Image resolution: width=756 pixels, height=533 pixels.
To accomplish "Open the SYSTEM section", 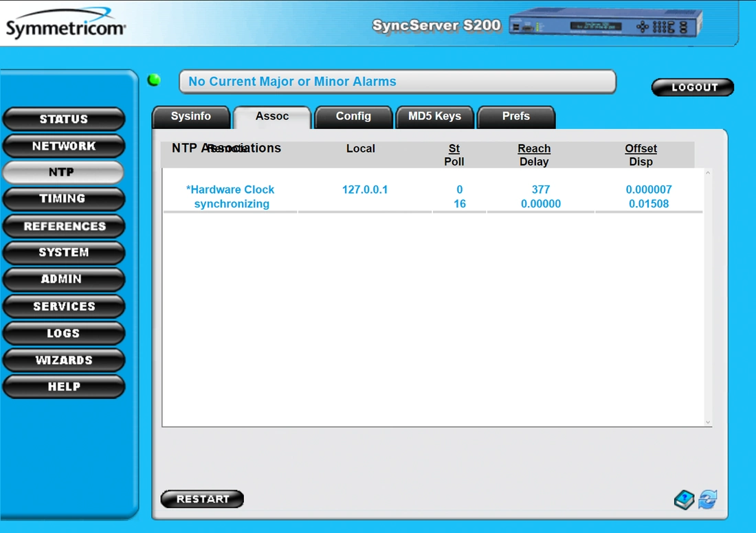I will pyautogui.click(x=64, y=252).
